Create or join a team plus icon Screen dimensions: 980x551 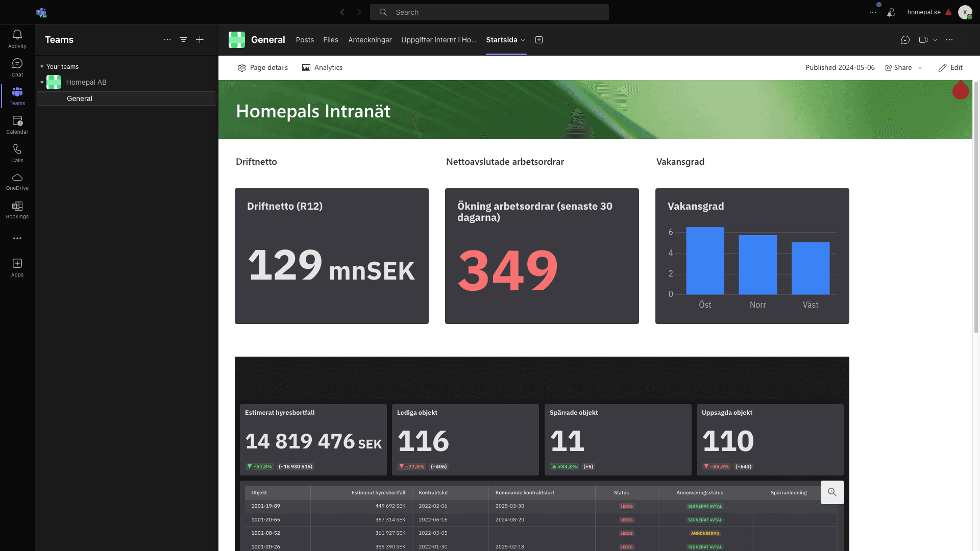pyautogui.click(x=200, y=40)
